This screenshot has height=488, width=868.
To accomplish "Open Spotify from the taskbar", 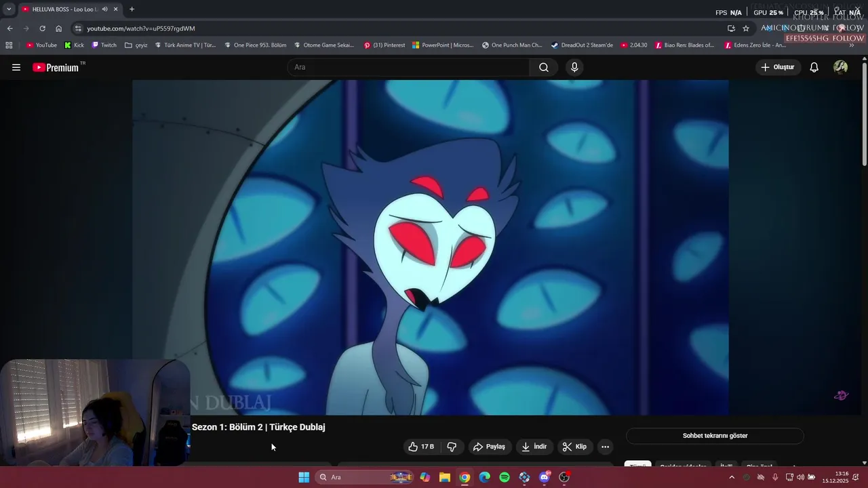I will (x=505, y=477).
